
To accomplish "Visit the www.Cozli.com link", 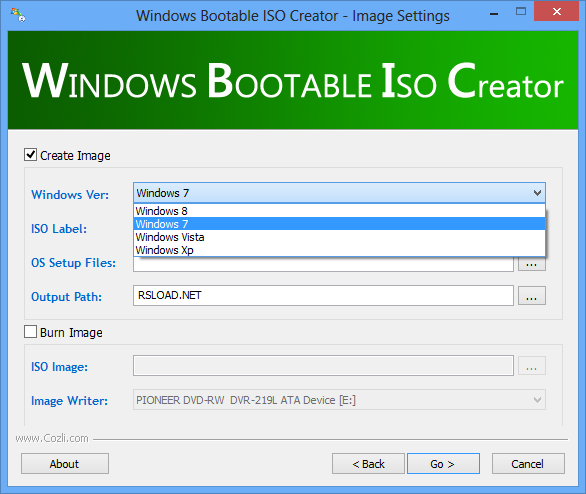I will 52,438.
